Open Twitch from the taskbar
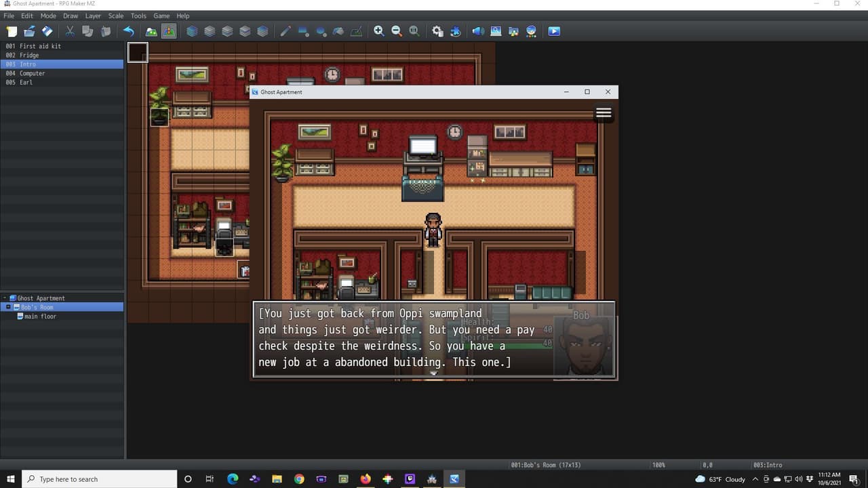The width and height of the screenshot is (868, 488). tap(410, 479)
